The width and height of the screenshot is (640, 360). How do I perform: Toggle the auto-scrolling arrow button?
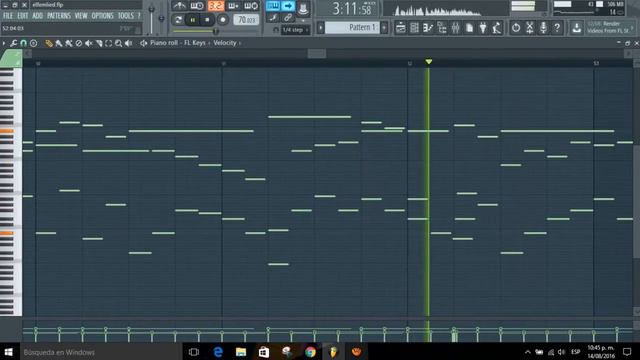click(x=288, y=6)
